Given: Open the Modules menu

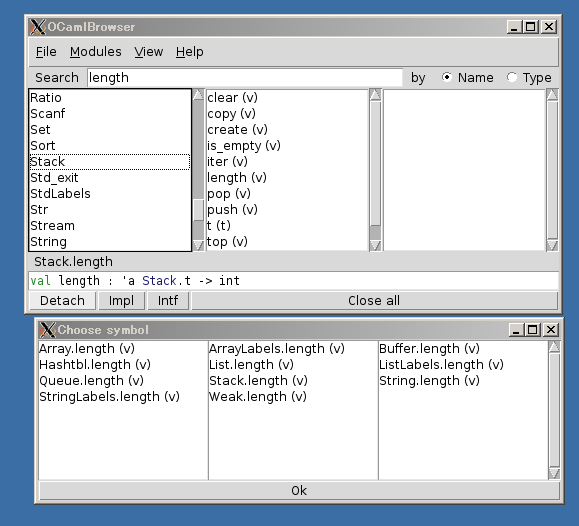Looking at the screenshot, I should pyautogui.click(x=96, y=52).
